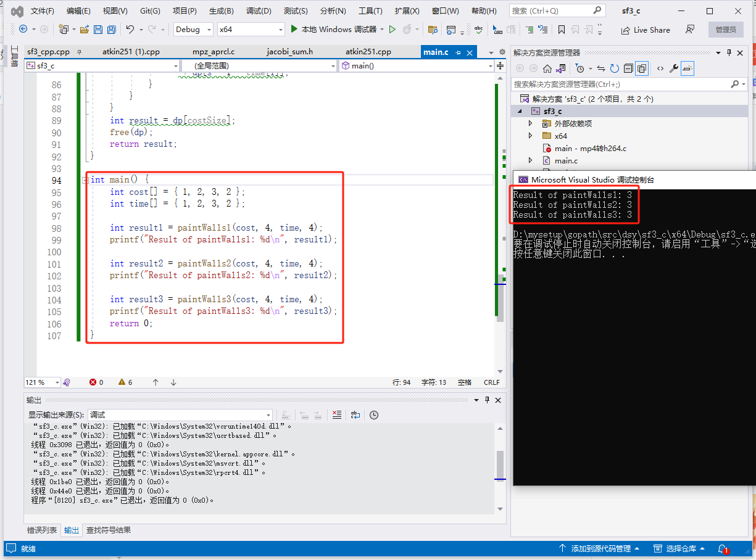The height and width of the screenshot is (560, 756).
Task: Clear all output with the clear icon
Action: coord(336,415)
